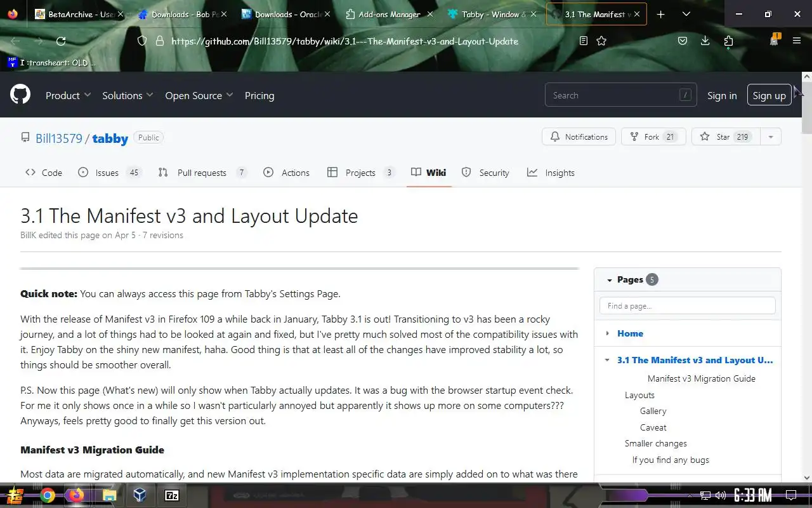Jump to Manifest v3 Migration Guide in sidebar
Screen dimensions: 812x508
702,378
